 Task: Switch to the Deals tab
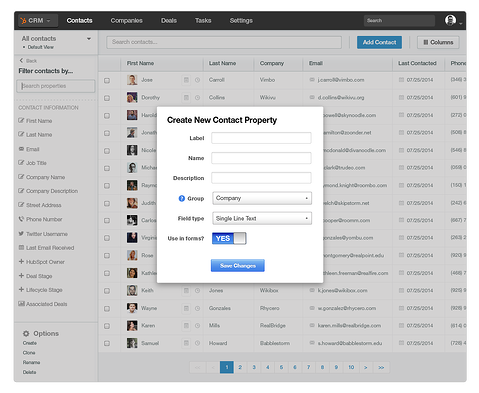coord(169,21)
